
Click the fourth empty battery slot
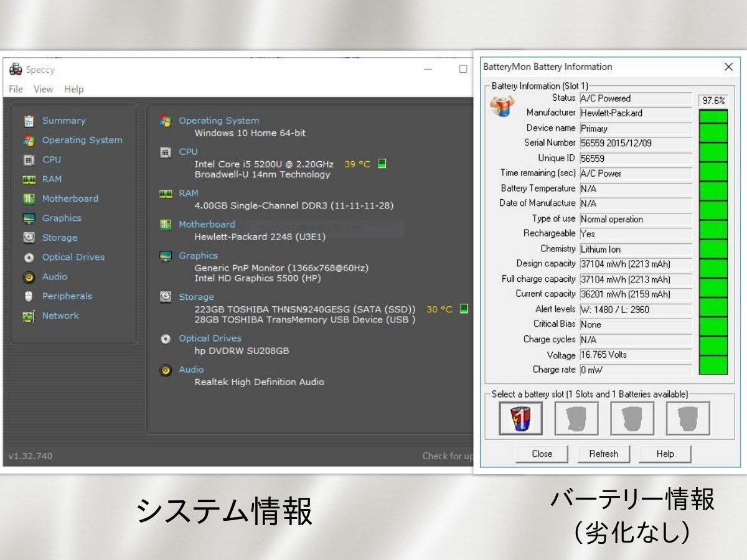coord(688,418)
